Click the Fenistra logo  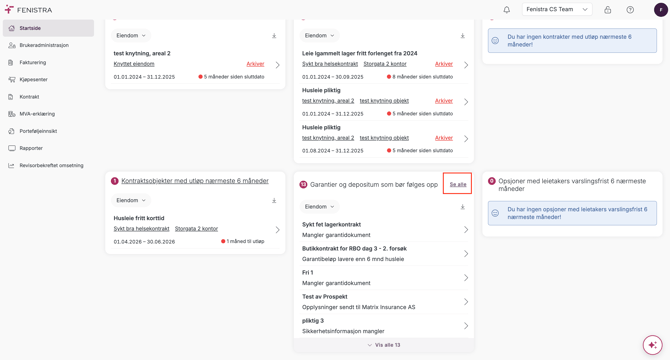coord(28,10)
